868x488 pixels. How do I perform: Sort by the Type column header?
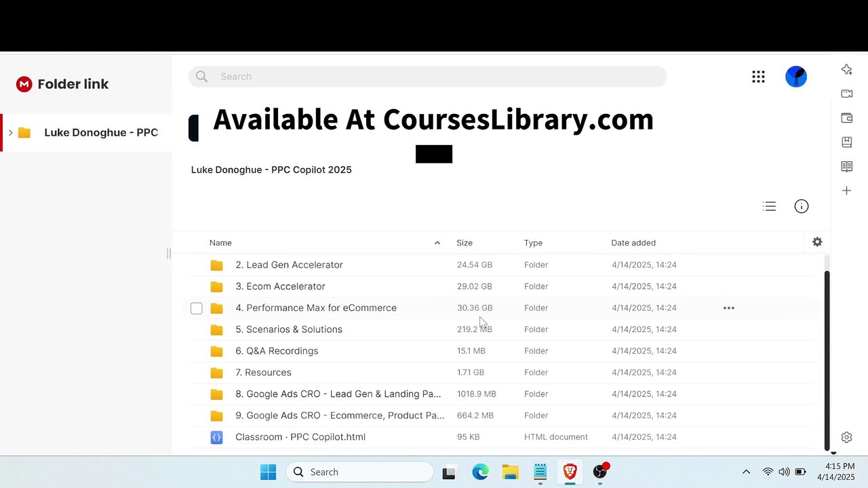click(x=533, y=243)
